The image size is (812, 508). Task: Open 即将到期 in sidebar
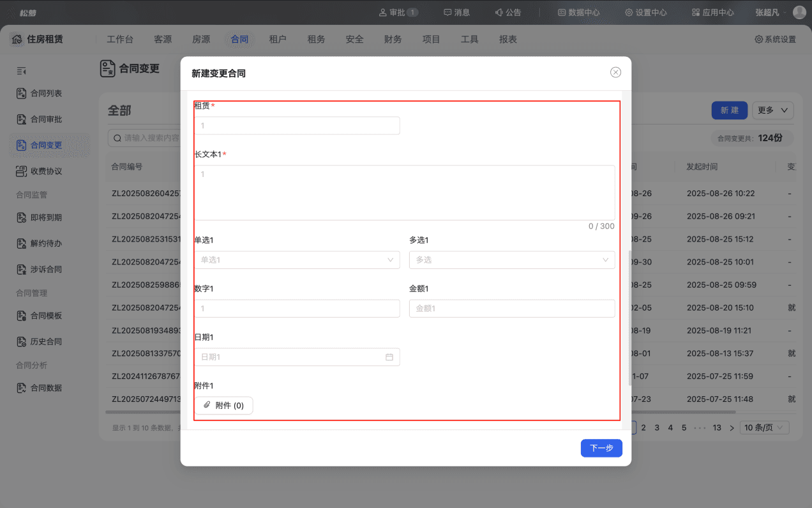tap(49, 218)
